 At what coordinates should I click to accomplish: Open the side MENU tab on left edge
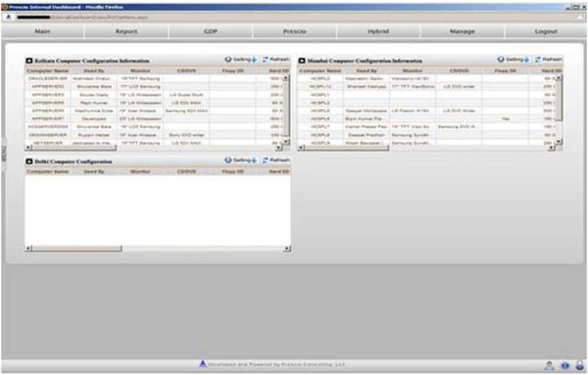4,154
